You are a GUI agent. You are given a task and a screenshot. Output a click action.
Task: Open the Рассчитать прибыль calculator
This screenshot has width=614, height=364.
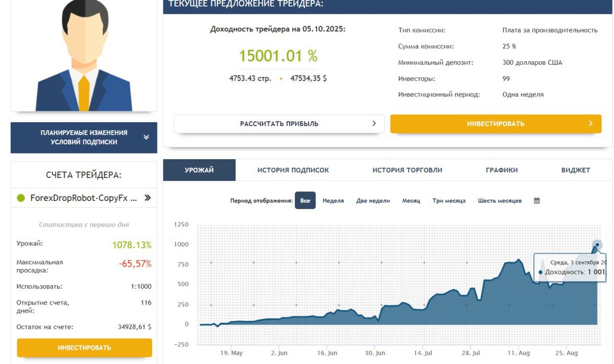click(x=279, y=124)
